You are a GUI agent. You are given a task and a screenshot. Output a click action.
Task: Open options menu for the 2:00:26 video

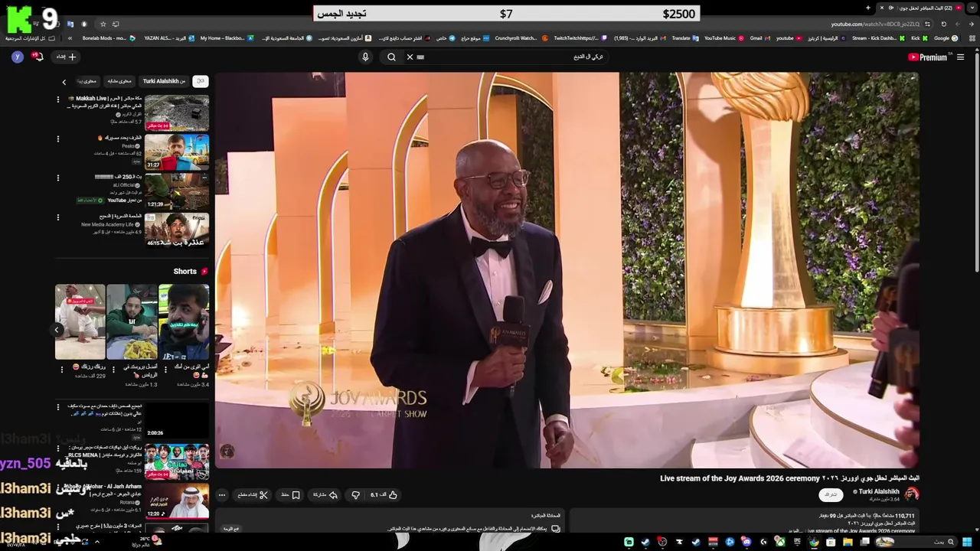pos(57,407)
